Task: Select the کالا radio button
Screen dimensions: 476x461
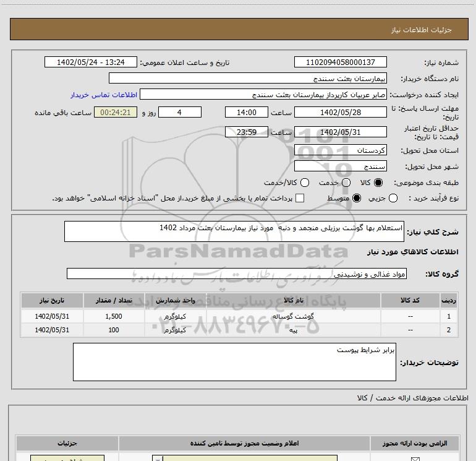Action: click(379, 183)
